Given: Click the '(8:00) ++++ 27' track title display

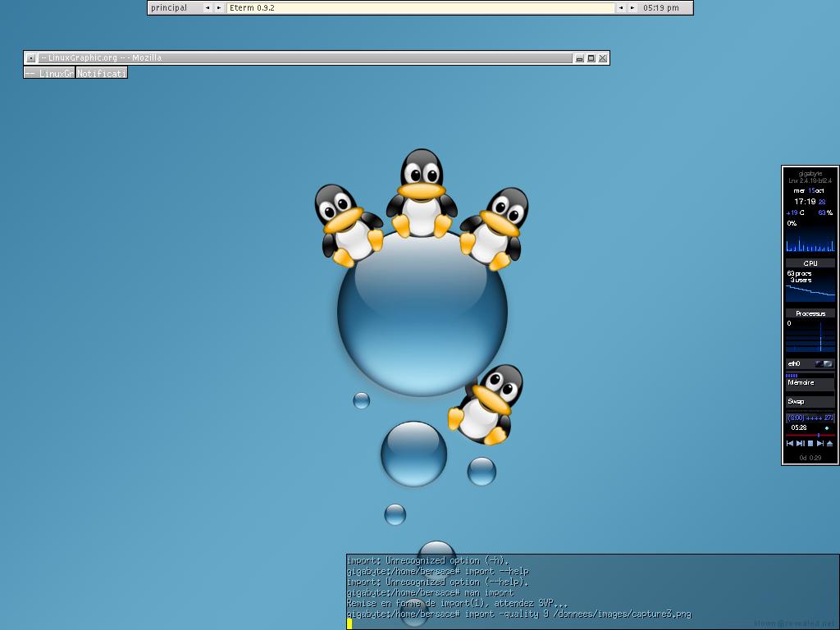Looking at the screenshot, I should (810, 418).
